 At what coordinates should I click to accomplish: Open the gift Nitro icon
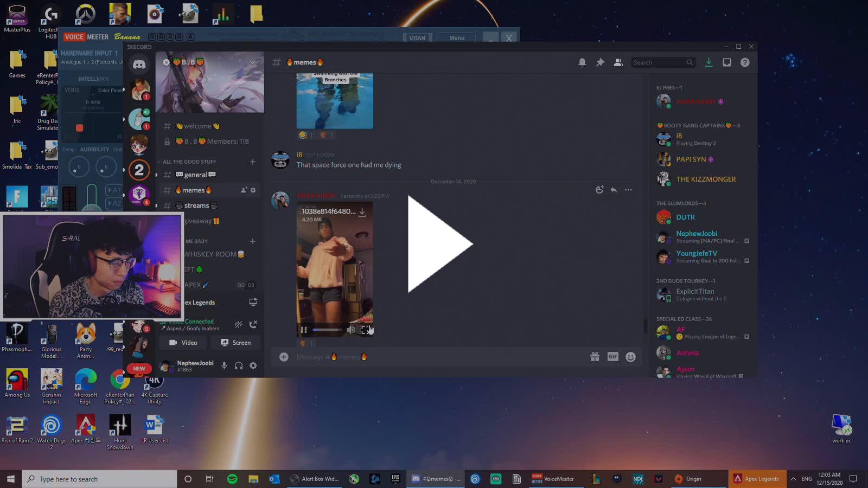(595, 357)
